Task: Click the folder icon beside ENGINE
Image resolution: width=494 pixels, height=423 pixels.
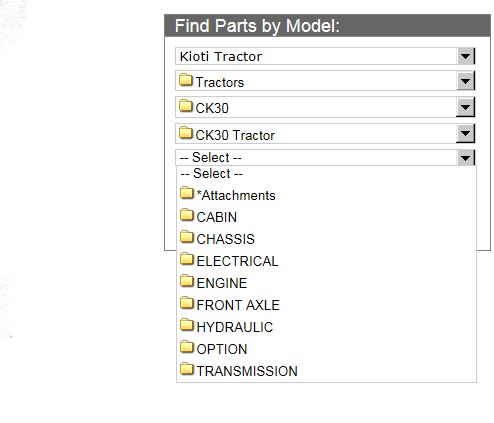Action: click(x=187, y=281)
